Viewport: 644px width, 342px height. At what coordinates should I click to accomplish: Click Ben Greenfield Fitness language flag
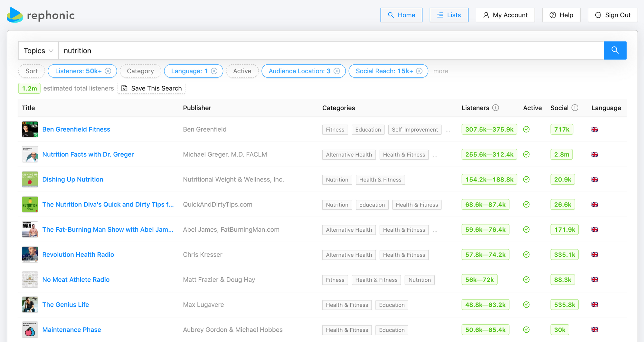click(595, 129)
